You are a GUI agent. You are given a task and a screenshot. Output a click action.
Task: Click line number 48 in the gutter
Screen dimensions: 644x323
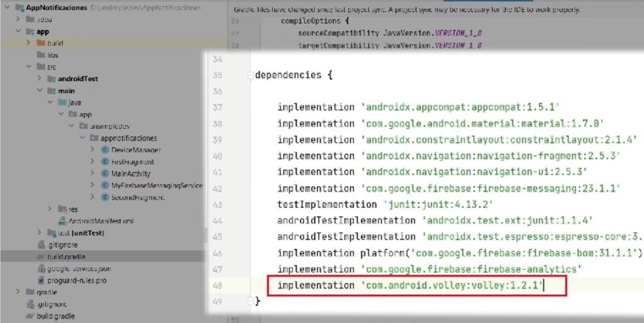218,285
